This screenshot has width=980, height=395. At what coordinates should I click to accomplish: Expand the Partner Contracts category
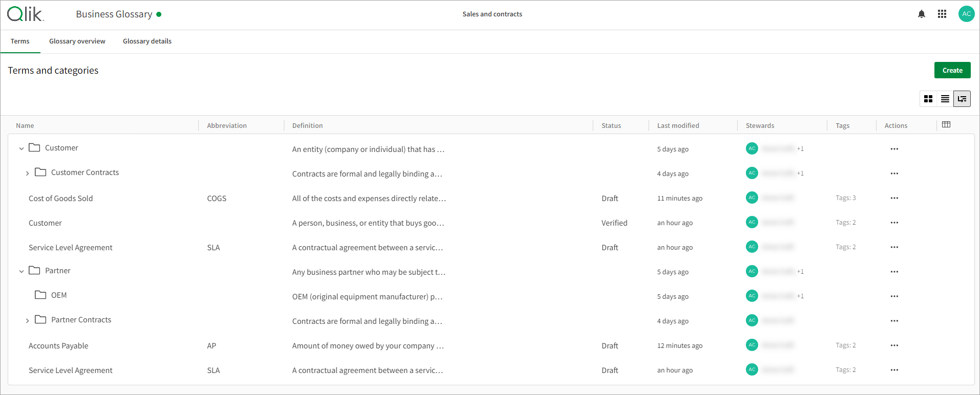(x=28, y=321)
